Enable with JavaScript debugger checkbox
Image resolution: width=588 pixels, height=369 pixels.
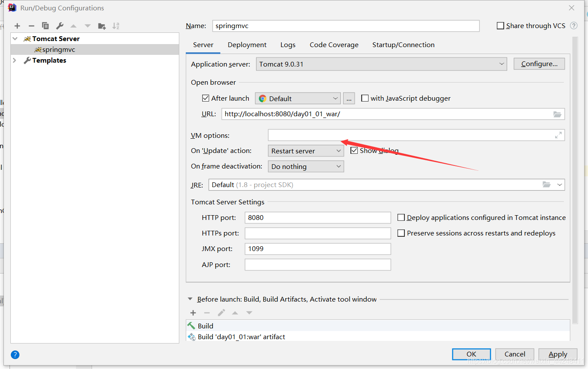tap(365, 98)
